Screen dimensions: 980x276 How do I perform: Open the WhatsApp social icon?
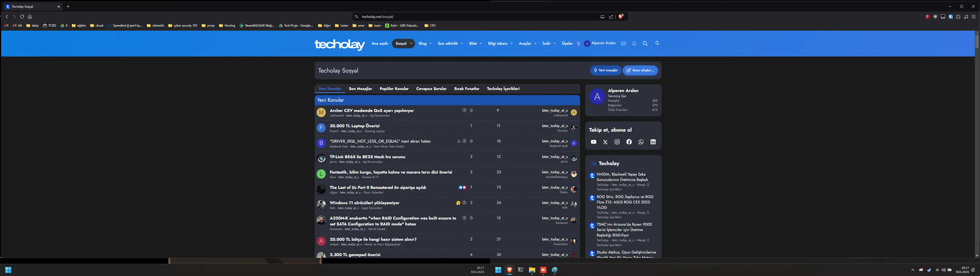tap(641, 142)
